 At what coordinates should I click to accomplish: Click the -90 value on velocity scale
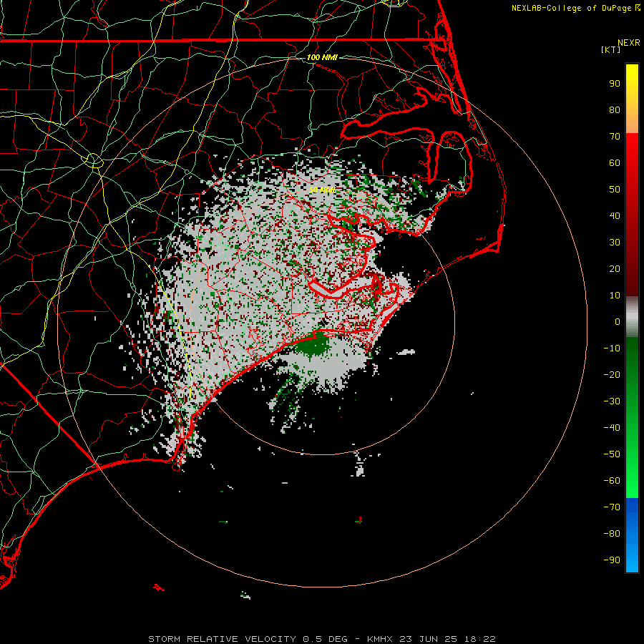point(612,560)
